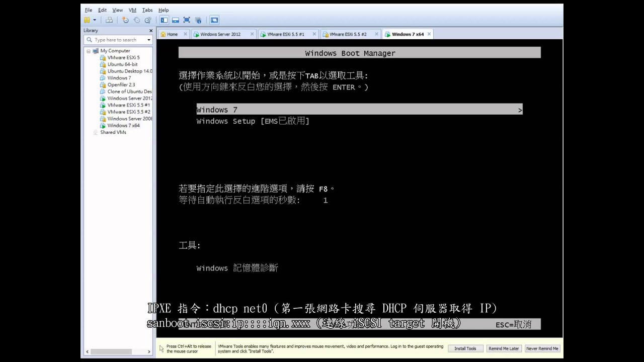Open the Tabs menu
Viewport: 644px width, 362px height.
pyautogui.click(x=147, y=10)
